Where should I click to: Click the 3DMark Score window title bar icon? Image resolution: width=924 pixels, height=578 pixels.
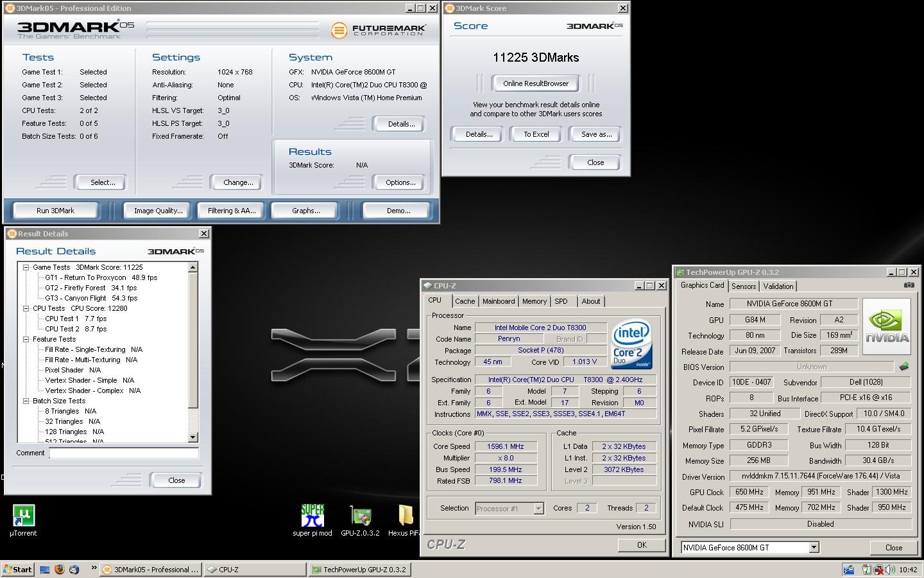pyautogui.click(x=450, y=8)
